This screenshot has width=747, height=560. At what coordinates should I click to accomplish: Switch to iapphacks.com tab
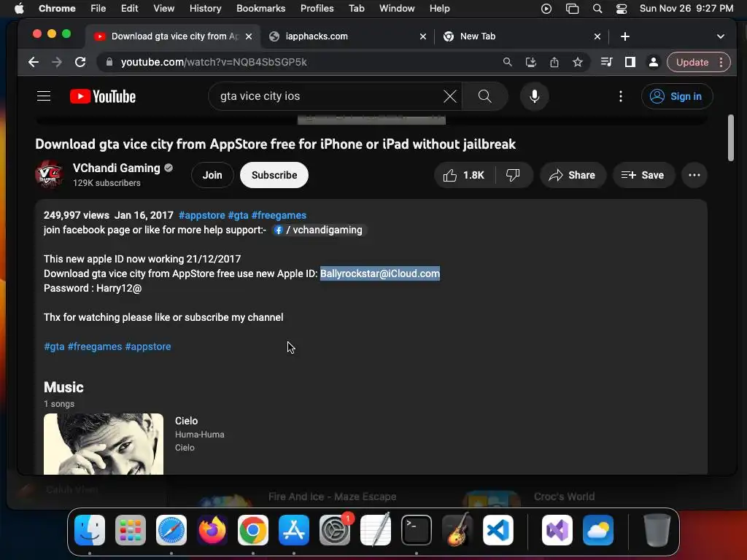point(348,36)
